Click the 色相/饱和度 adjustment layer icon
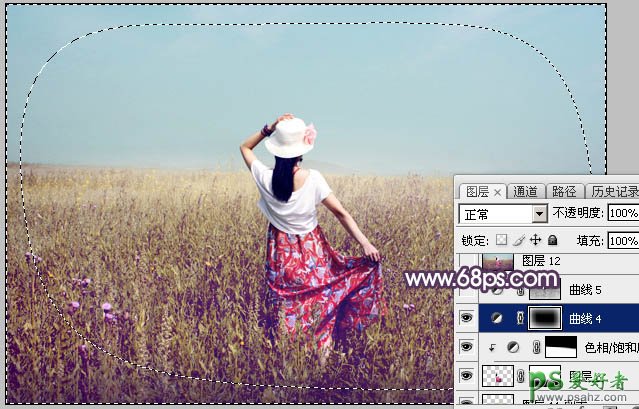Image resolution: width=639 pixels, height=409 pixels. (x=512, y=347)
